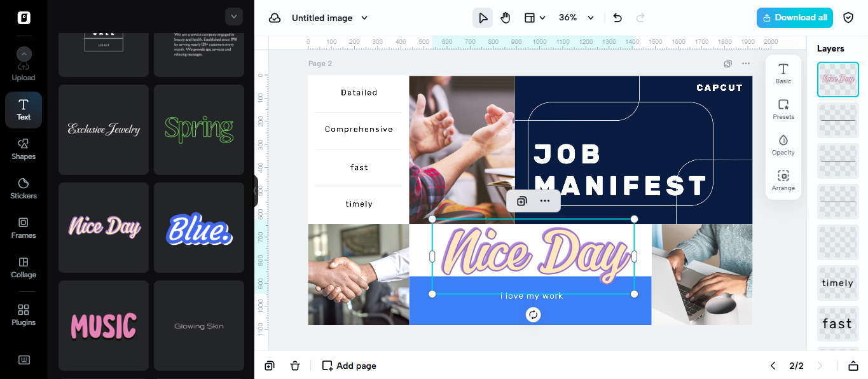Image resolution: width=868 pixels, height=379 pixels.
Task: Click the Download all button
Action: [x=795, y=18]
